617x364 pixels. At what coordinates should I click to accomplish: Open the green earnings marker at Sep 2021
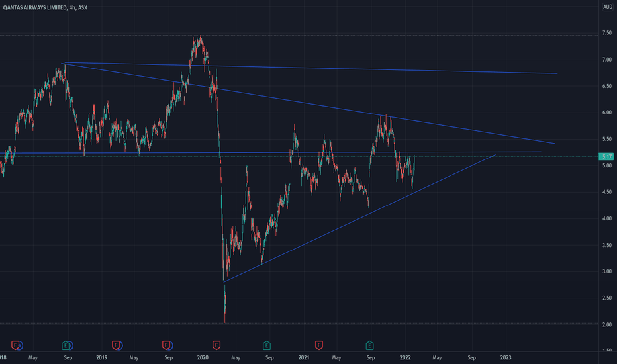(x=369, y=345)
